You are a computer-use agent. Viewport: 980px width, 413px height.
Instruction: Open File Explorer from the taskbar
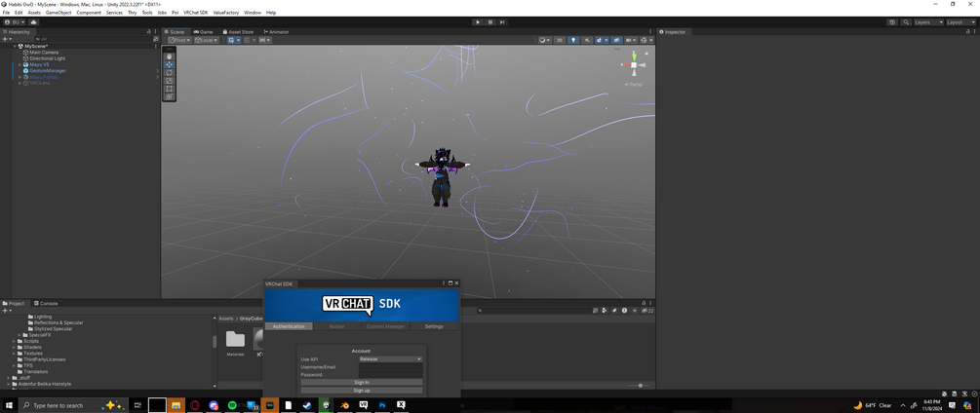point(176,405)
